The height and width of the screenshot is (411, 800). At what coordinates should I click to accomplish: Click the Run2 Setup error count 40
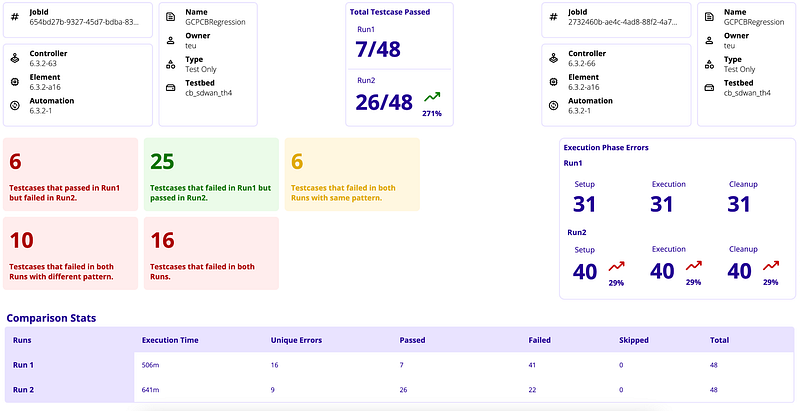tap(585, 271)
